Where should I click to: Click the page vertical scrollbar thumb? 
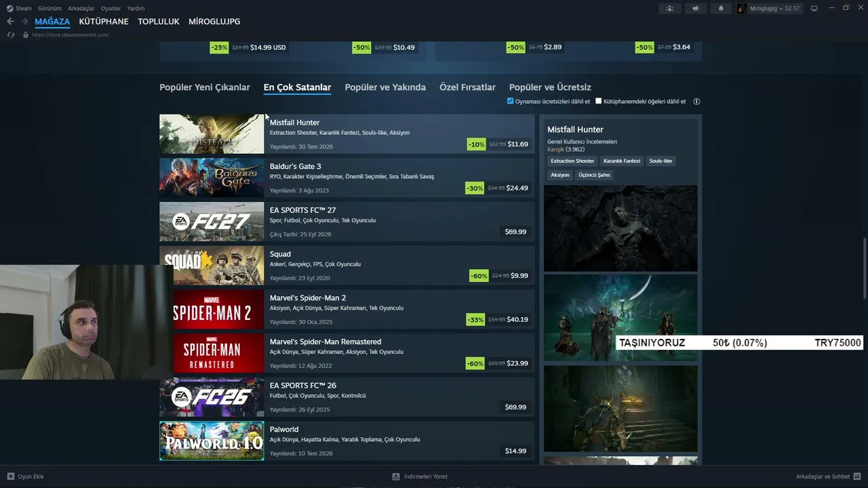click(864, 268)
